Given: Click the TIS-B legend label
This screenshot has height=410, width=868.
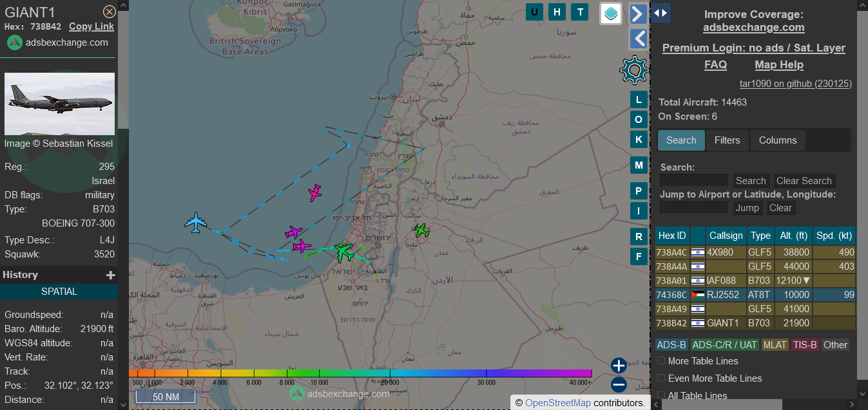Looking at the screenshot, I should pyautogui.click(x=805, y=345).
